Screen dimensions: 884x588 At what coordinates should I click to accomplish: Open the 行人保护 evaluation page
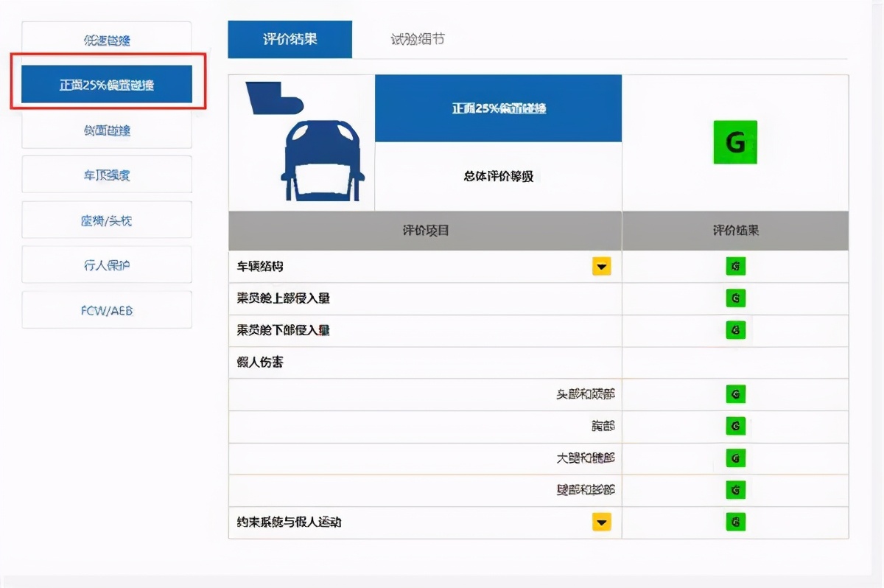(106, 265)
